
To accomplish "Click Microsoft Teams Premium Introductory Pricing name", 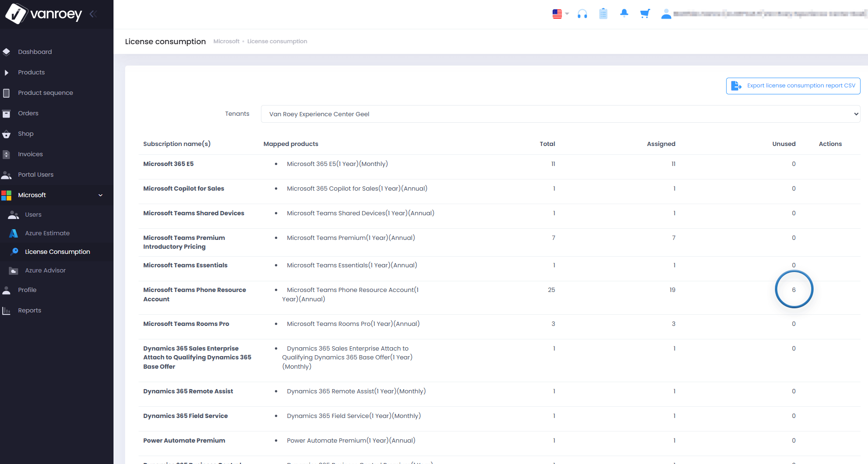I will click(x=184, y=242).
